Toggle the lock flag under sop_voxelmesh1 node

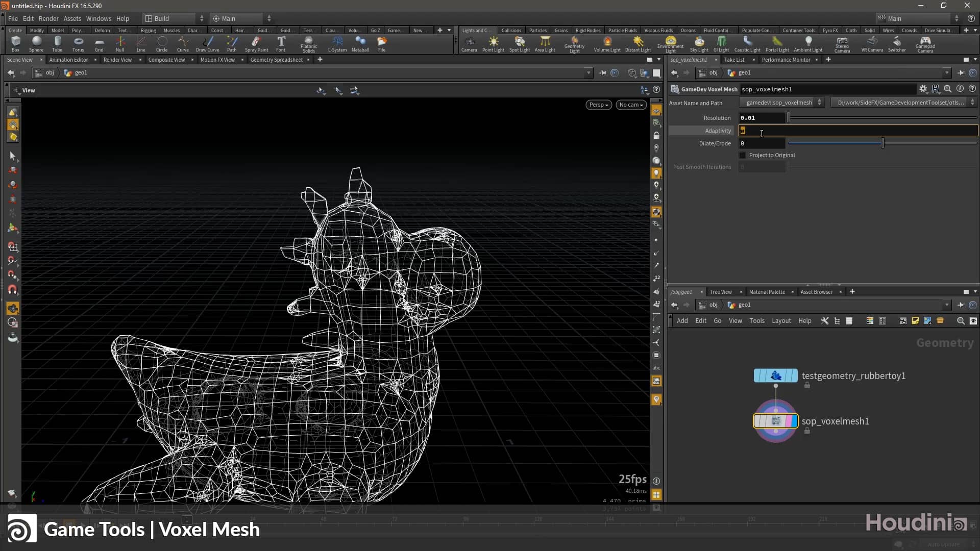tap(807, 431)
